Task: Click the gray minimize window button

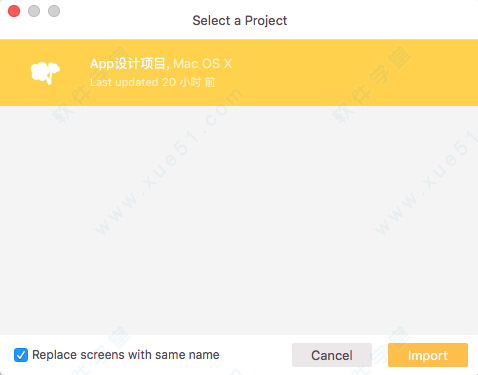Action: (34, 11)
